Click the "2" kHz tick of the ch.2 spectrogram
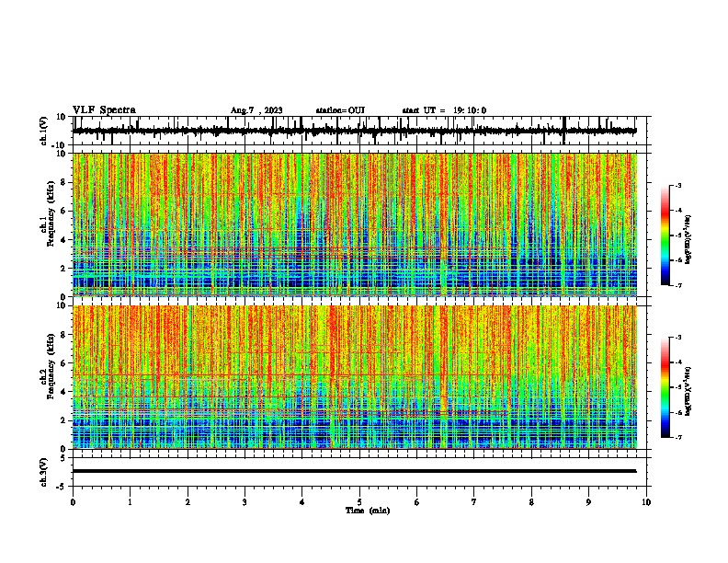Image resolution: width=728 pixels, height=563 pixels. 63,420
